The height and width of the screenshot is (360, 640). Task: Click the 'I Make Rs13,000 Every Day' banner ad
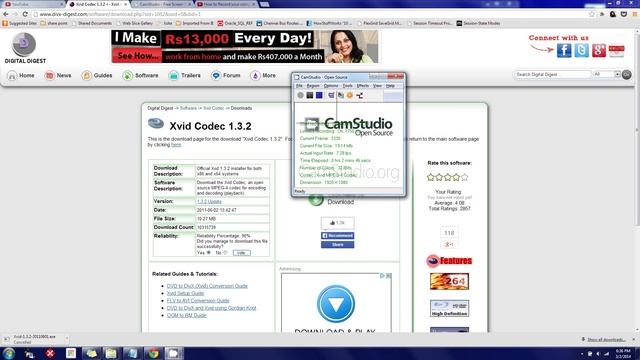coord(245,47)
